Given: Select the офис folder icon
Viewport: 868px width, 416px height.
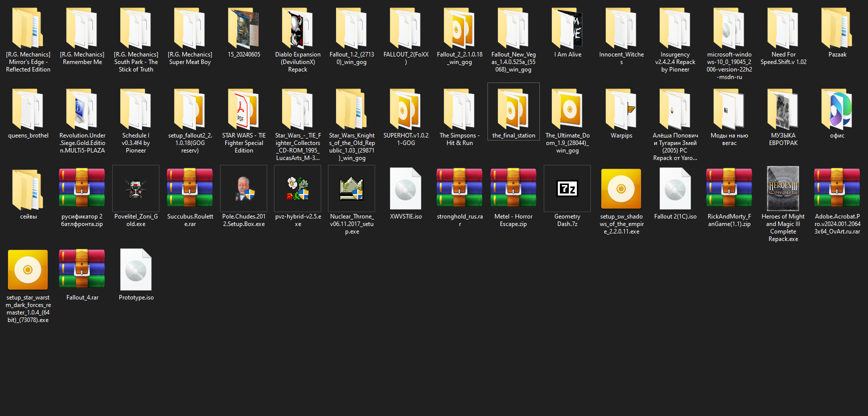Looking at the screenshot, I should [837, 109].
